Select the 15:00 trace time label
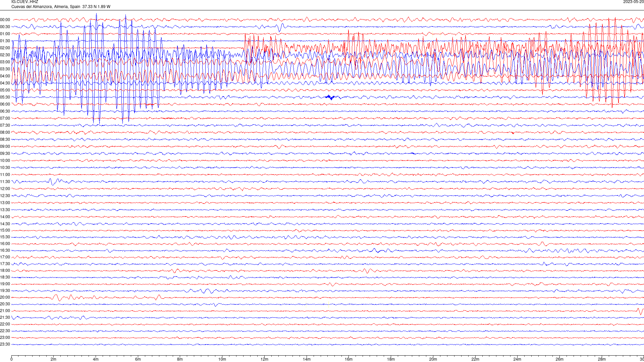 point(5,230)
